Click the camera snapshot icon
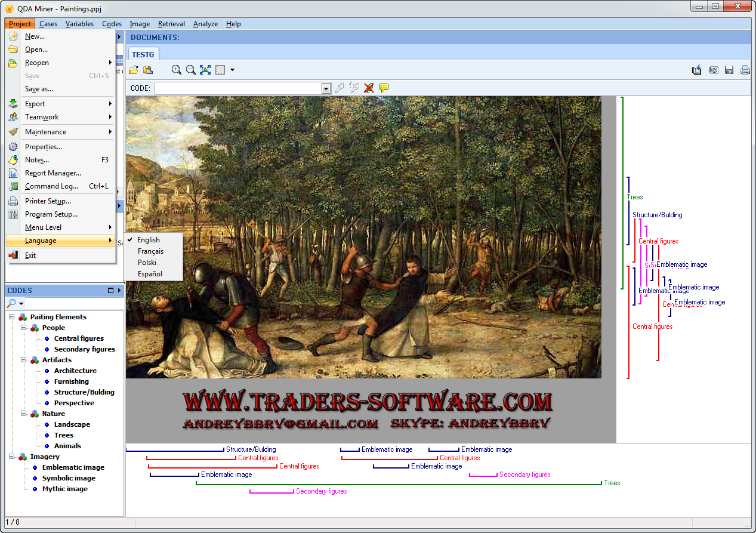The height and width of the screenshot is (533, 756). [713, 70]
